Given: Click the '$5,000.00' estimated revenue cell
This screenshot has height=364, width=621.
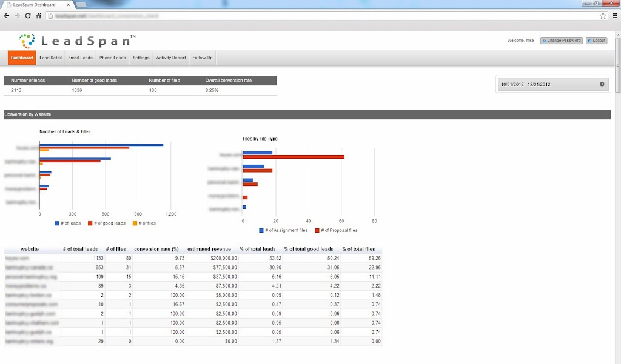Looking at the screenshot, I should point(212,295).
